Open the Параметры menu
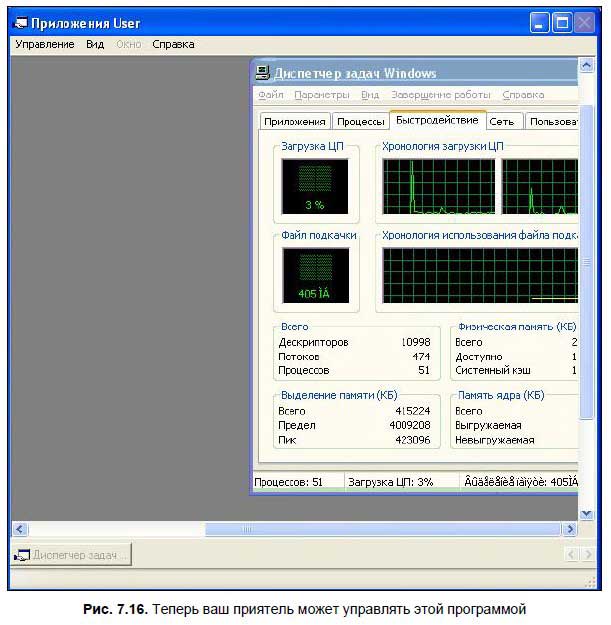The image size is (611, 625). coord(321,95)
